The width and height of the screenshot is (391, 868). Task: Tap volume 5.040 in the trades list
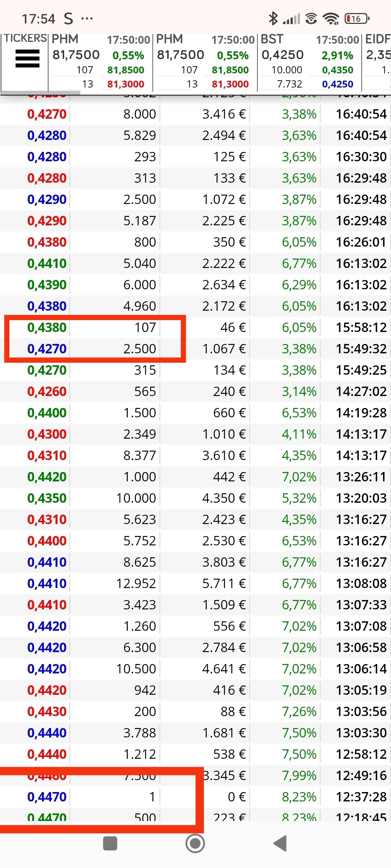tap(139, 263)
